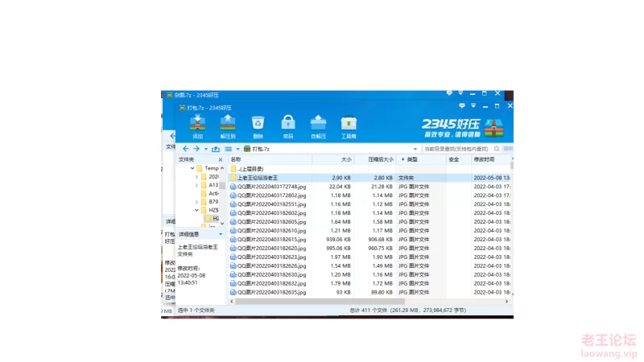This screenshot has height=362, width=644.
Task: Click the 2345好压 logo image
Action: [x=463, y=128]
